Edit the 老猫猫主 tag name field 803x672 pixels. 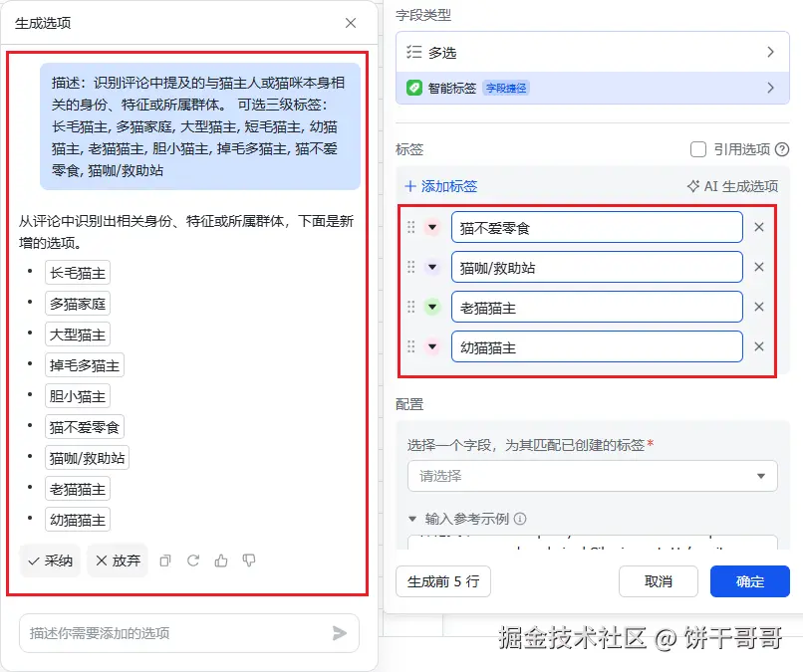597,307
